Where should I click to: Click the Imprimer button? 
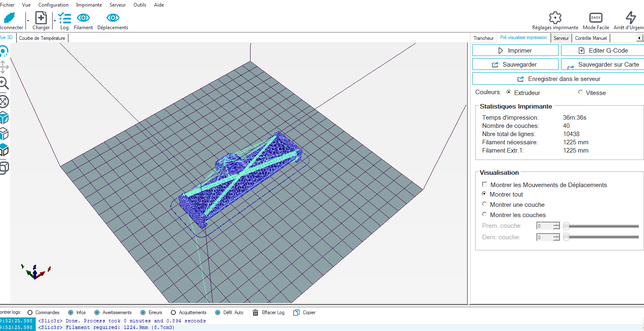[x=515, y=51]
